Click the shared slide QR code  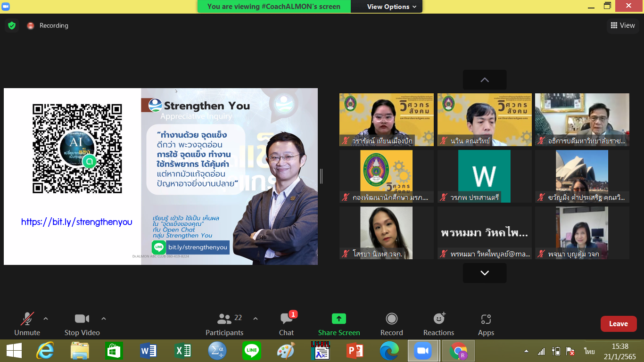(x=77, y=148)
